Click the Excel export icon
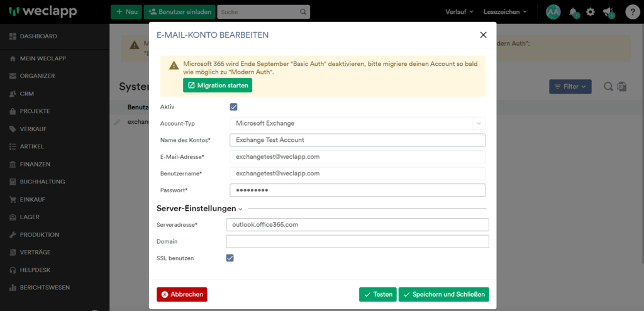The width and height of the screenshot is (644, 311). [623, 87]
